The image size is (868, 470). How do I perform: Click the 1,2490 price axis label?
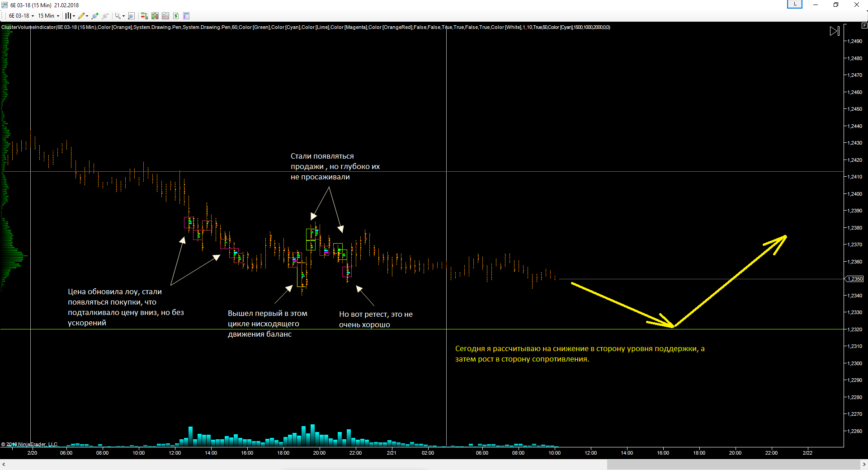click(854, 41)
